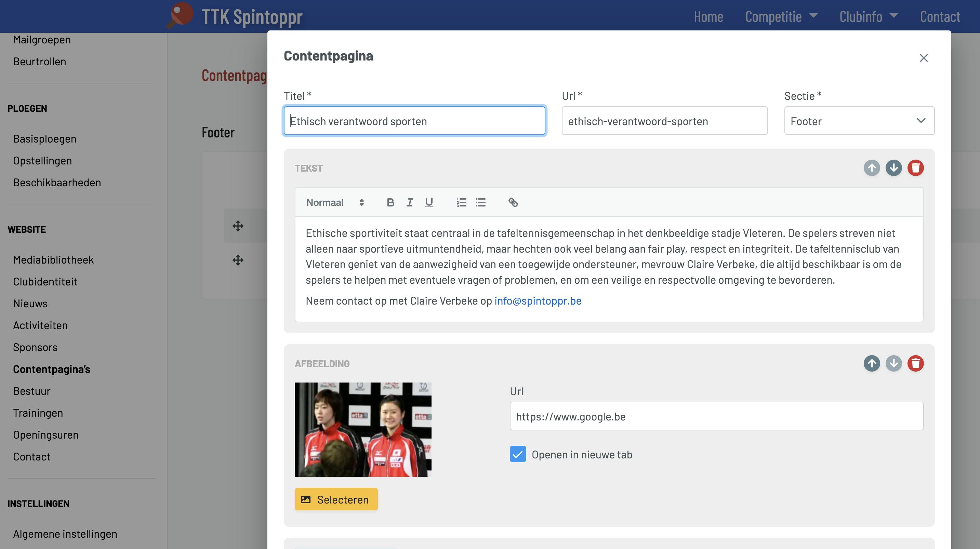980x549 pixels.
Task: Grab the second drag handle under Footer
Action: 238,260
